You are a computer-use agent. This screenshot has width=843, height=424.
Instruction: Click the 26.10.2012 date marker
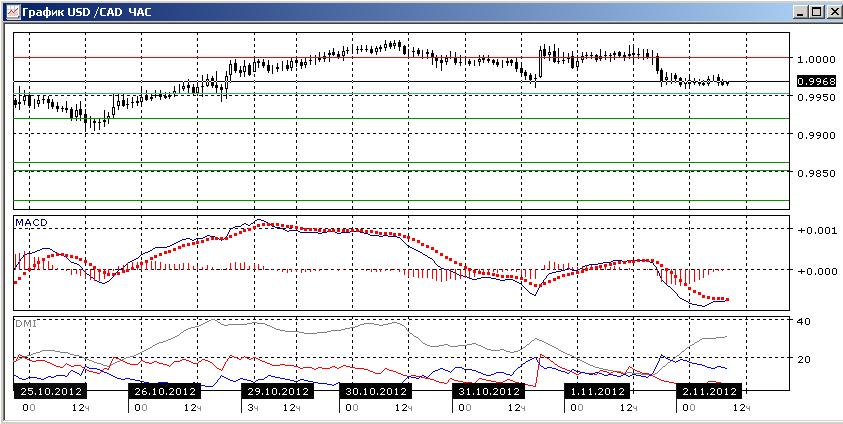tap(164, 391)
